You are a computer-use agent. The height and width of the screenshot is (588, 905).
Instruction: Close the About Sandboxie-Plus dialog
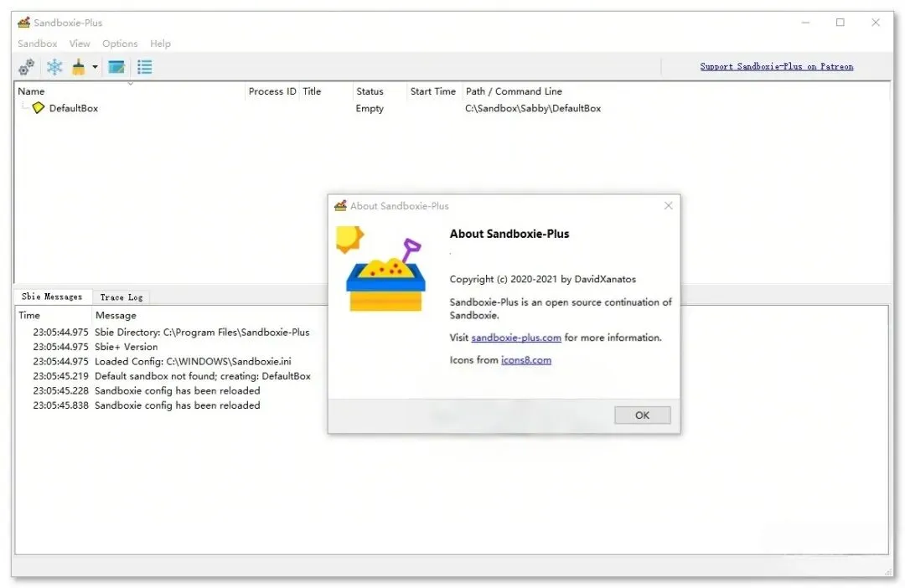tap(669, 205)
